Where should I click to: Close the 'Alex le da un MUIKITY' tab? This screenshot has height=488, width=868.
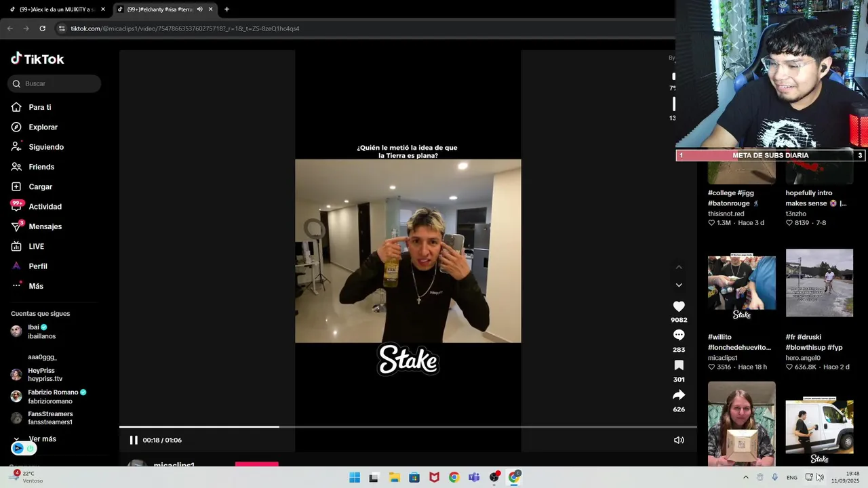103,9
